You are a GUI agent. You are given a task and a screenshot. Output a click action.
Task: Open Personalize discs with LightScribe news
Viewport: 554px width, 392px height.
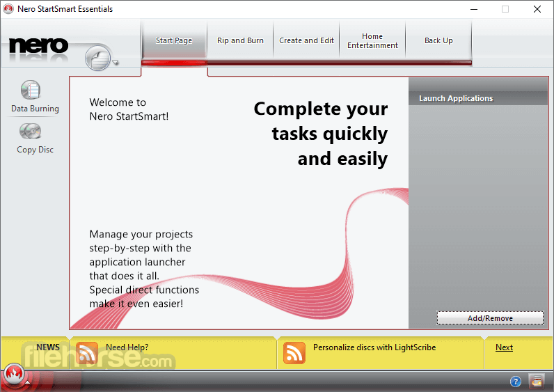point(374,347)
